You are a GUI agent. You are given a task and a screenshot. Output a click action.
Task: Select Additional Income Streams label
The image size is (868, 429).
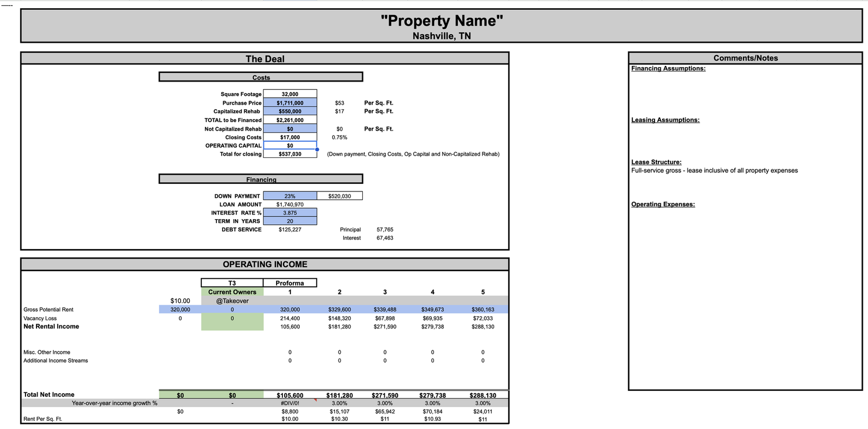(x=56, y=361)
